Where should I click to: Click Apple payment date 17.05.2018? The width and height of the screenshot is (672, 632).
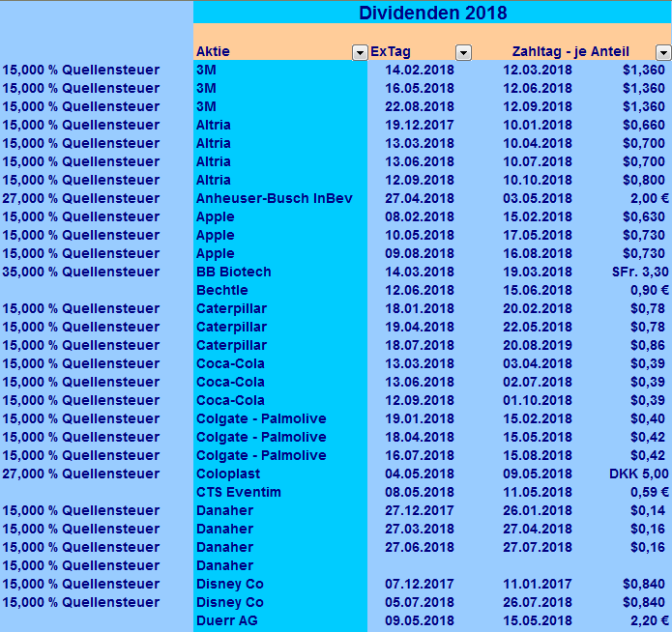pos(538,235)
